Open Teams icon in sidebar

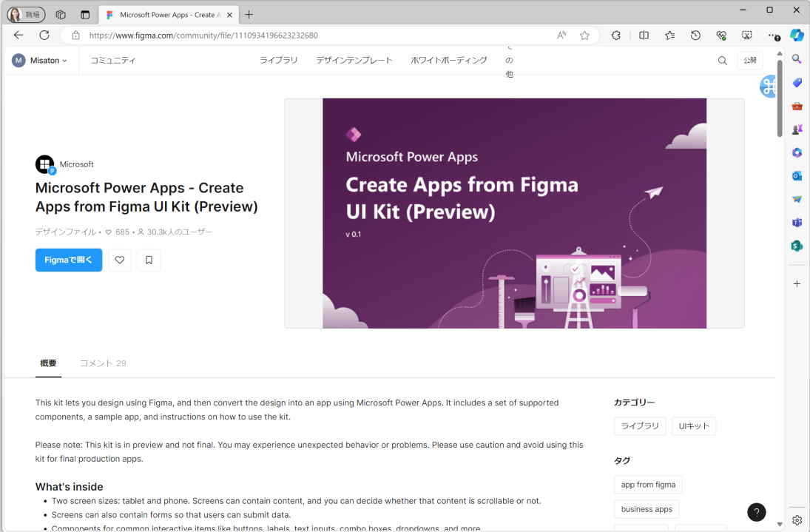click(797, 223)
